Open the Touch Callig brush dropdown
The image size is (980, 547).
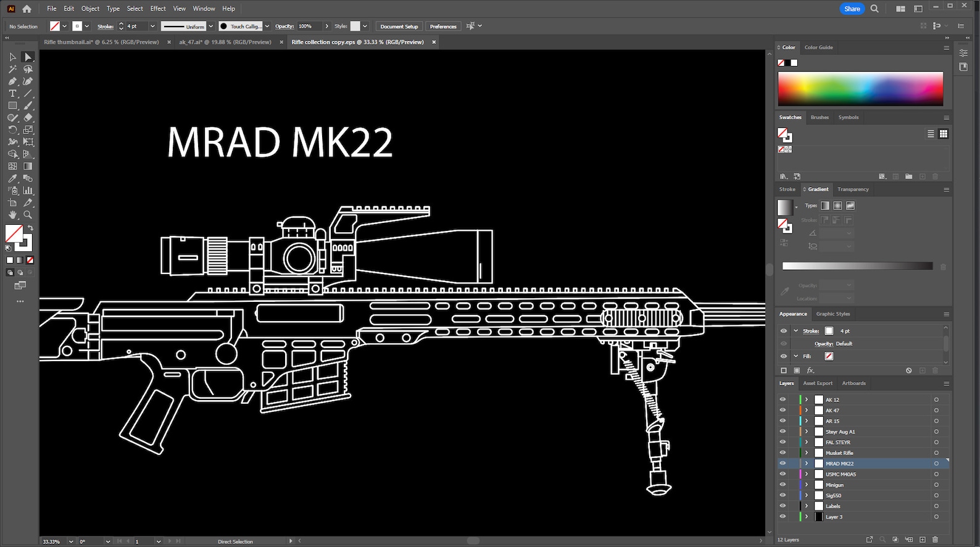point(267,26)
